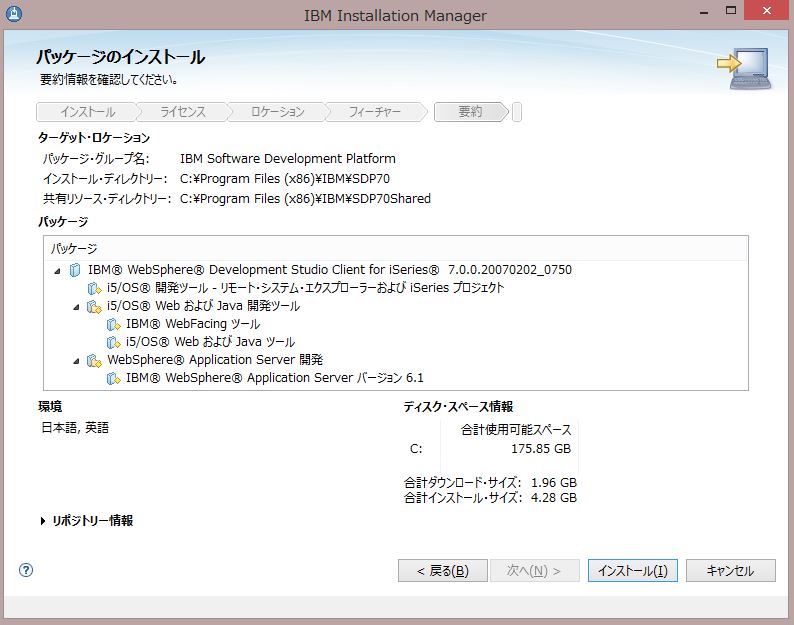Click the help question mark icon
Image resolution: width=794 pixels, height=625 pixels.
[x=26, y=570]
